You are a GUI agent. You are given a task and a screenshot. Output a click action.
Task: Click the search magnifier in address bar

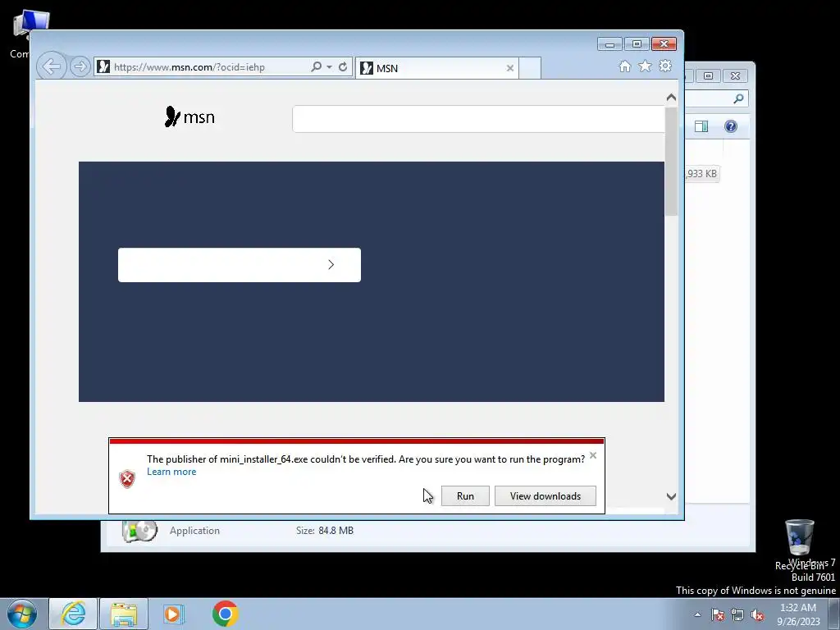[316, 66]
